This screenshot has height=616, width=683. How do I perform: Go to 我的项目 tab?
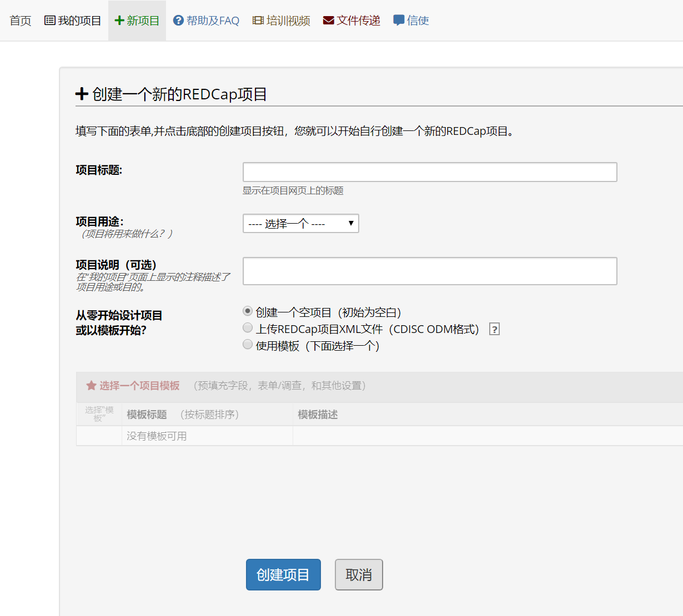point(73,21)
